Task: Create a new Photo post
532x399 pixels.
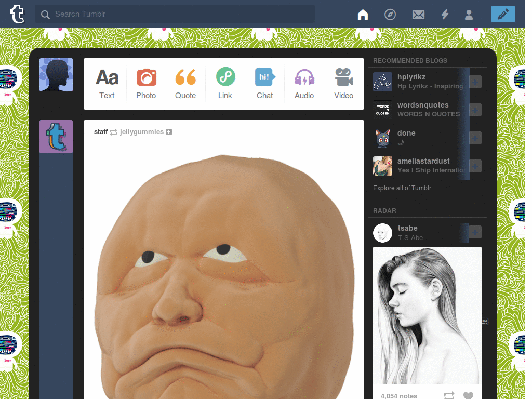Action: pyautogui.click(x=146, y=84)
